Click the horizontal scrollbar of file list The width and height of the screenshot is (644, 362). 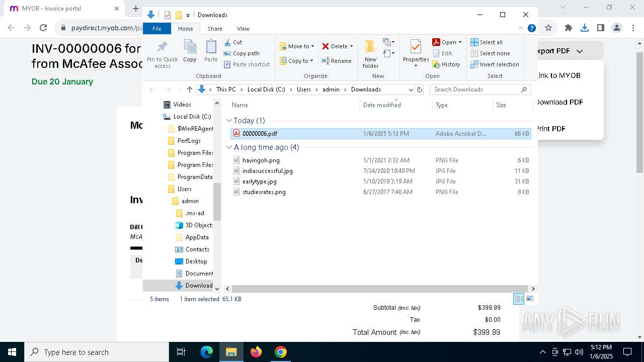[379, 289]
